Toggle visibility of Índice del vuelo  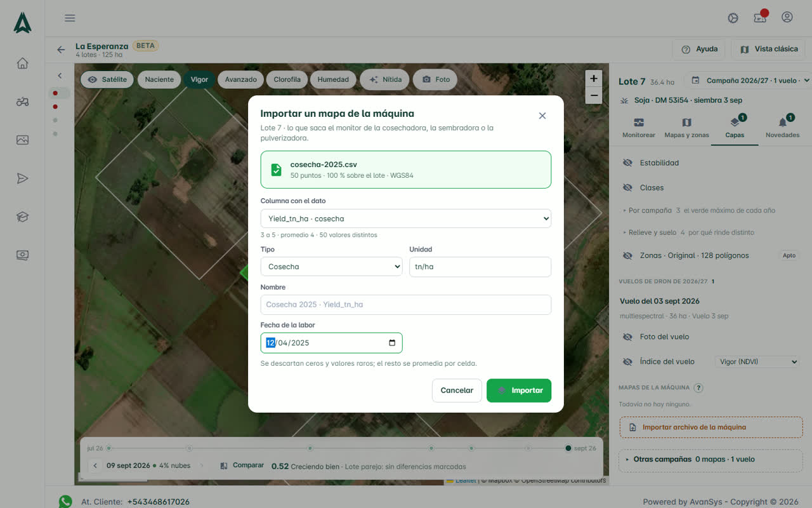pos(628,362)
